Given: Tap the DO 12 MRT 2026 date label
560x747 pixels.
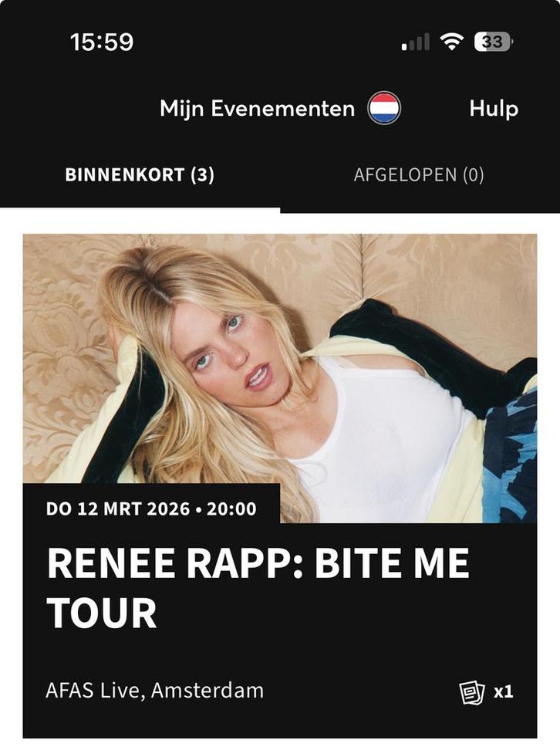Looking at the screenshot, I should click(x=118, y=509).
